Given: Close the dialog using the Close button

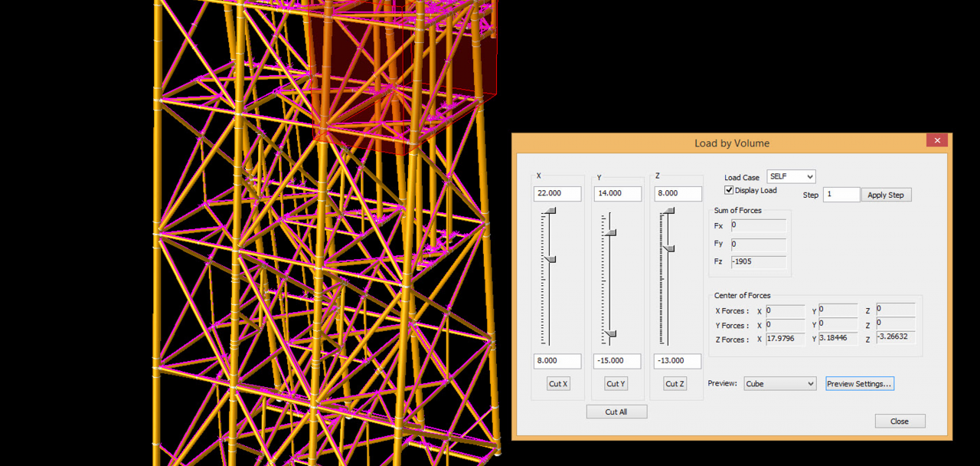Looking at the screenshot, I should [x=900, y=421].
